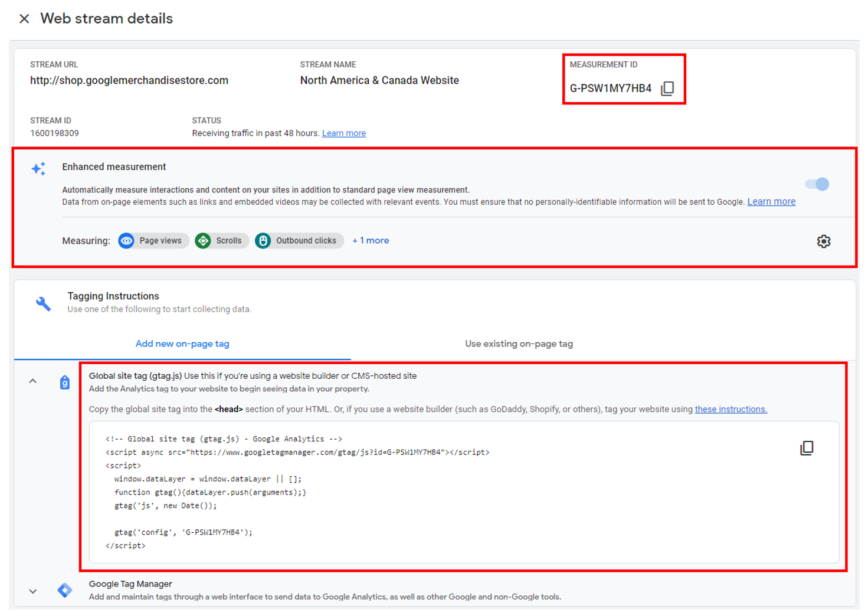
Task: Click the Page views eye icon
Action: click(126, 241)
